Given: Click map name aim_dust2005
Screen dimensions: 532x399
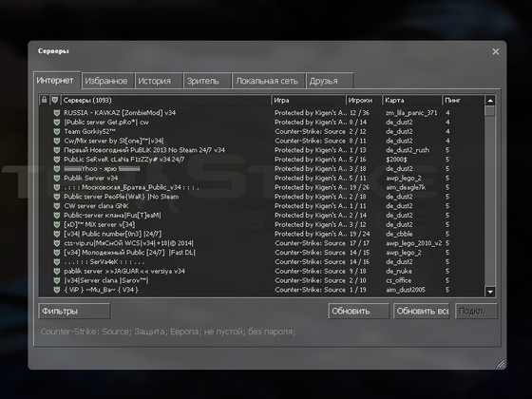Looking at the screenshot, I should click(406, 290).
